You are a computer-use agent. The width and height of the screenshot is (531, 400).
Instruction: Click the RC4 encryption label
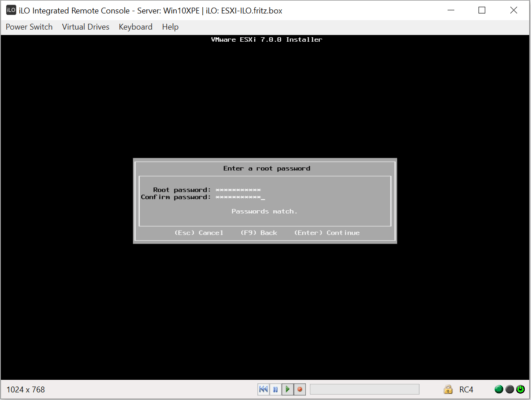point(466,390)
